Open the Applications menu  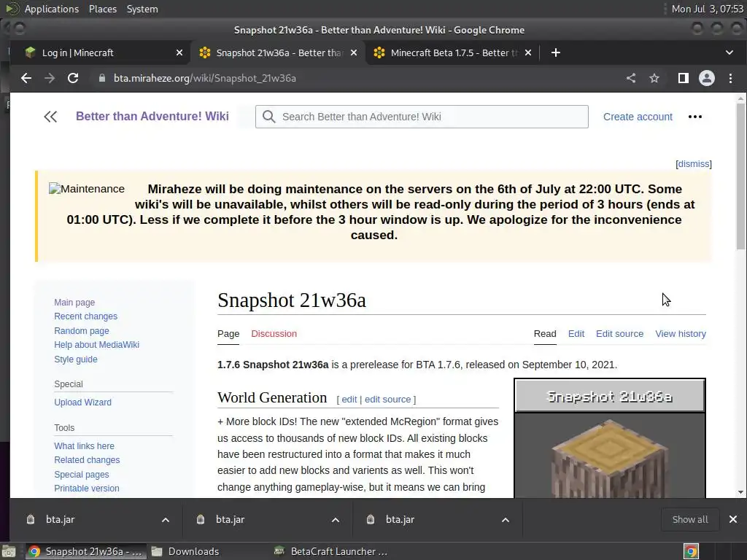[52, 9]
